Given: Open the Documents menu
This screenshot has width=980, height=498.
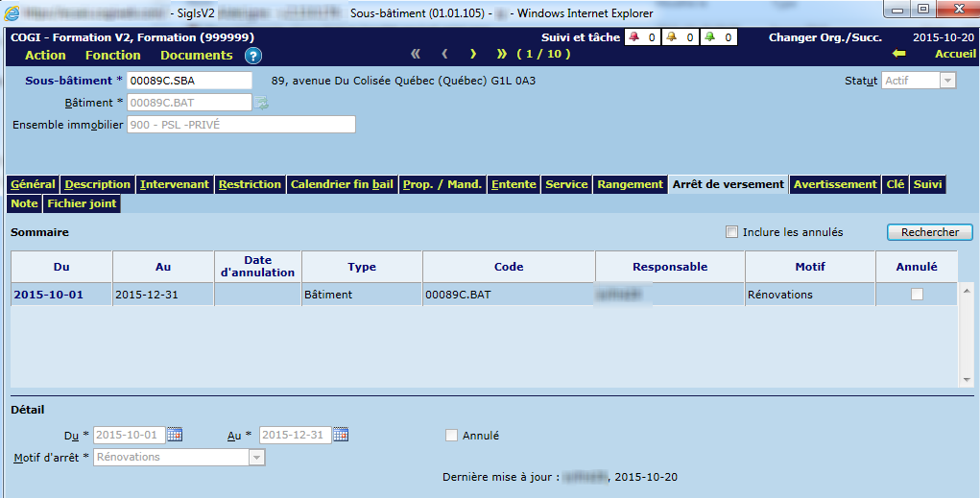Looking at the screenshot, I should point(196,56).
